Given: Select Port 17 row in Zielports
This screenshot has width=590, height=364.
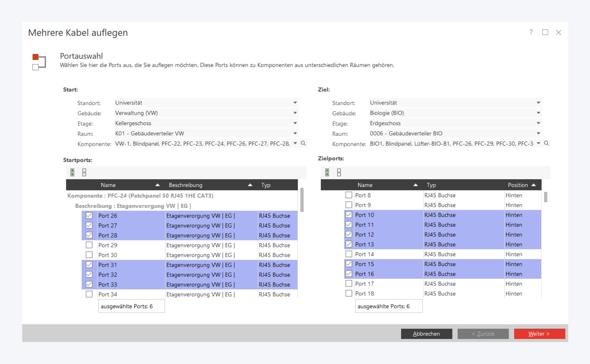Looking at the screenshot, I should click(x=364, y=284).
